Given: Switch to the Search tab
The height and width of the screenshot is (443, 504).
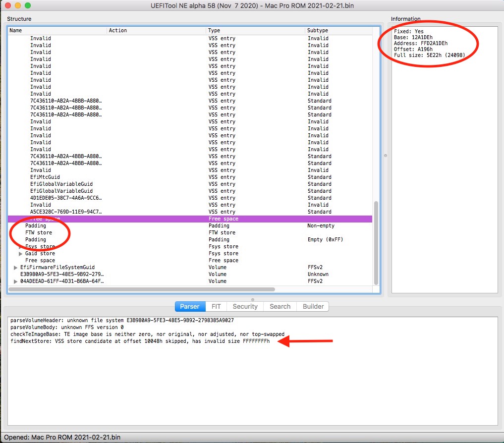Looking at the screenshot, I should pyautogui.click(x=280, y=306).
